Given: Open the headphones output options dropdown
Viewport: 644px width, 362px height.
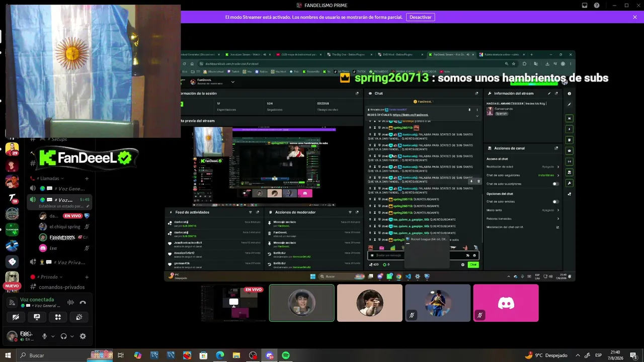Looking at the screenshot, I should coord(72,336).
